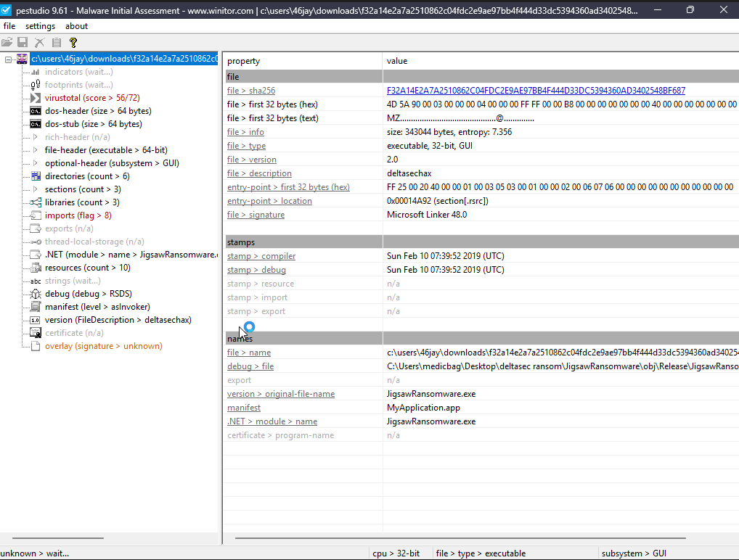Click the 'stamp > compiler' property link
This screenshot has width=739, height=560.
(x=261, y=256)
